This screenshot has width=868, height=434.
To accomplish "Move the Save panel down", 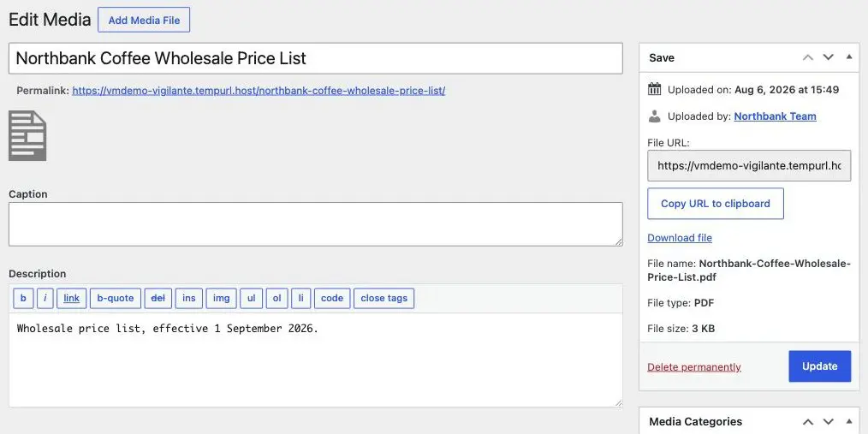I will pos(828,57).
